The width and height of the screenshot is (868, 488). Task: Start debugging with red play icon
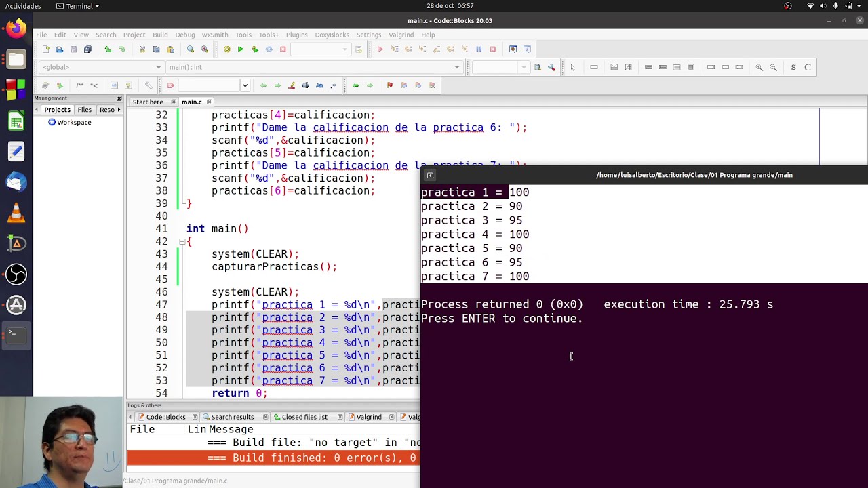(380, 49)
